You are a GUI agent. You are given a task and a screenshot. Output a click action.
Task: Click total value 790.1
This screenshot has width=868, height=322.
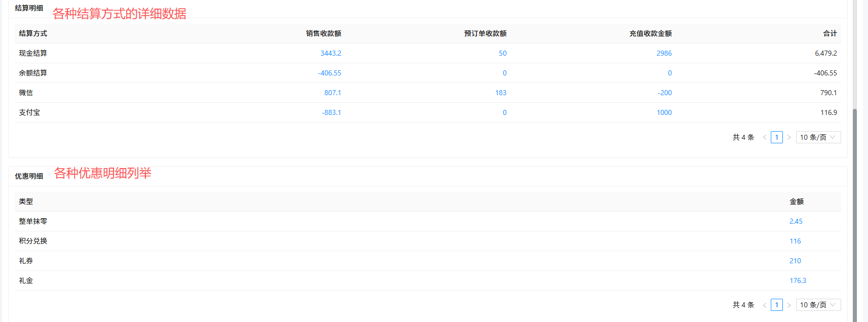[x=828, y=93]
